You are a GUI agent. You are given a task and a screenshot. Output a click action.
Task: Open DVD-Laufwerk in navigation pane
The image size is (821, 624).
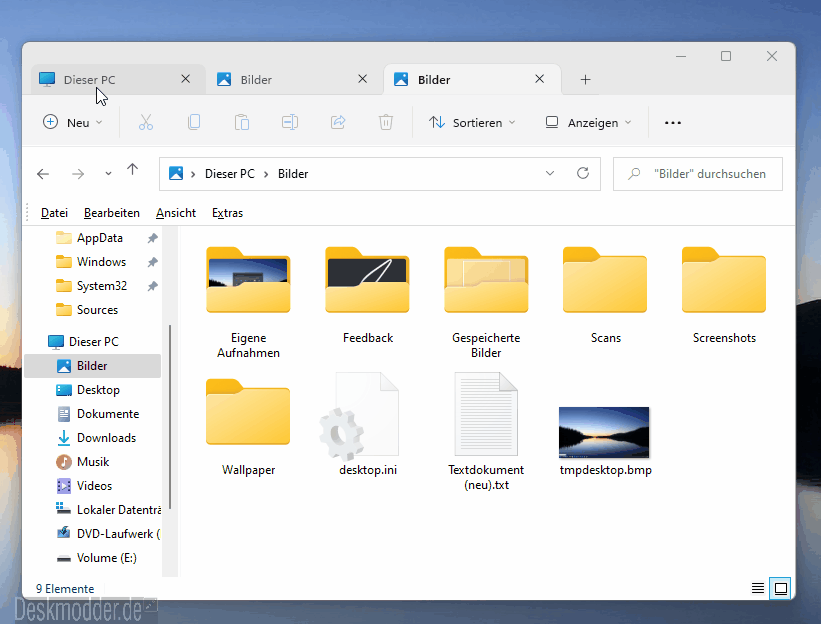[108, 534]
